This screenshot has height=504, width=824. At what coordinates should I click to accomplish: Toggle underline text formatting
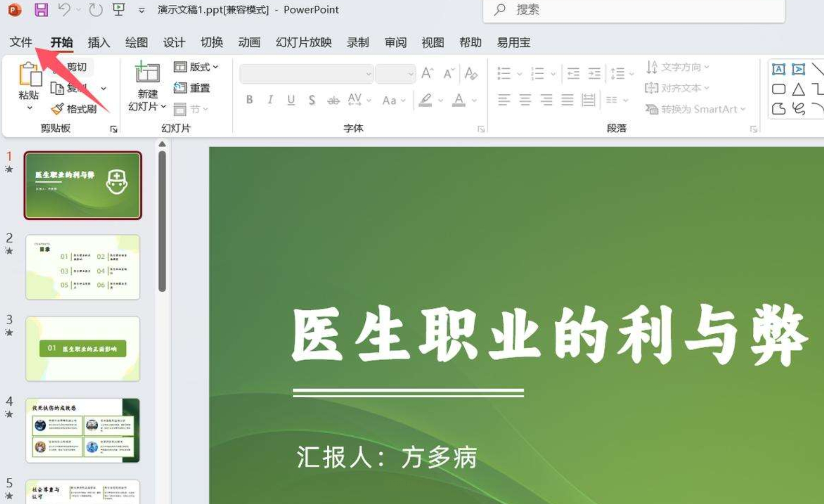pyautogui.click(x=291, y=100)
